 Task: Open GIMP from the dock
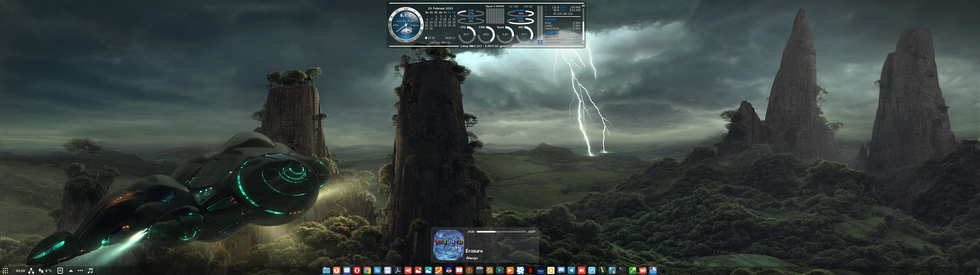coord(408,270)
